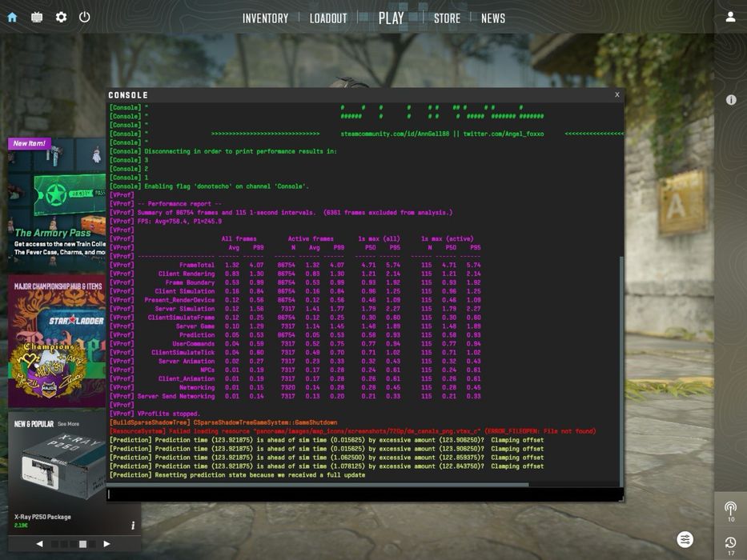Click the BuildSparseShadowTree error line
747x560 pixels.
pos(223,422)
